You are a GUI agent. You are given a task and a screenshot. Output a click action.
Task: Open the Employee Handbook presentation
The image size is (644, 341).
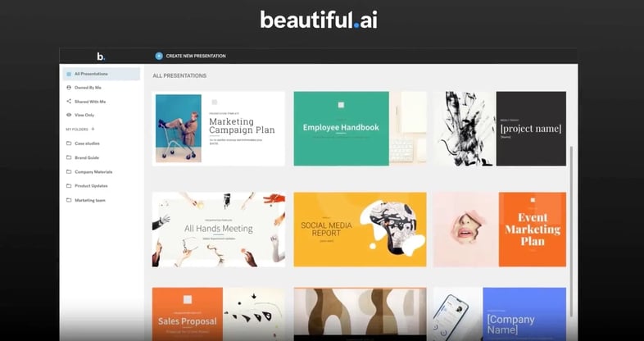coord(360,128)
